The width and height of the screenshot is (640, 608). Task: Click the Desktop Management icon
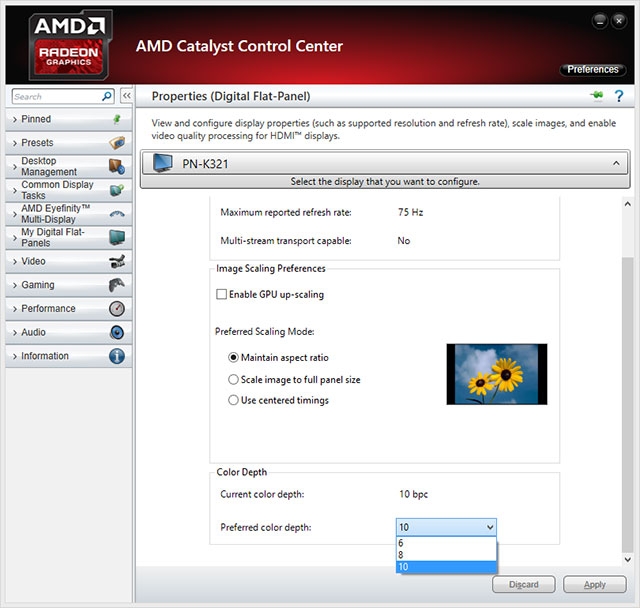117,166
